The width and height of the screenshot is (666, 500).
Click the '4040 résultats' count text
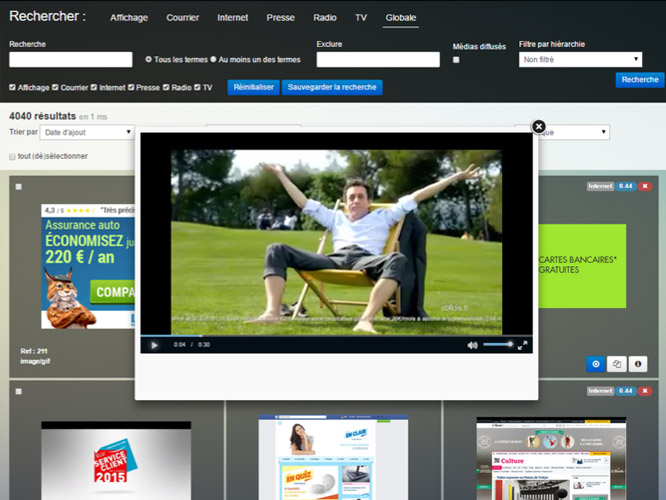click(x=42, y=116)
